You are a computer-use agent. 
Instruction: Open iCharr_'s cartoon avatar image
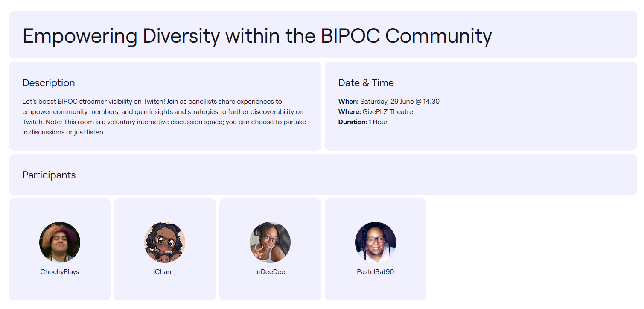(x=165, y=242)
